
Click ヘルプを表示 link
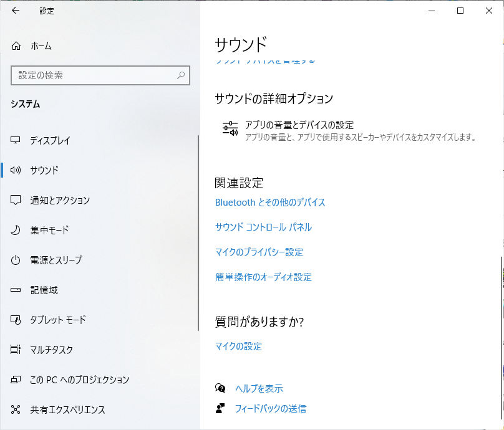tap(259, 388)
